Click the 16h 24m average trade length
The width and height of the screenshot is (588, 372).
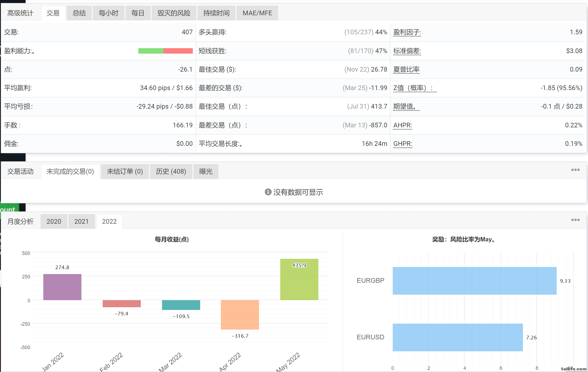(374, 144)
